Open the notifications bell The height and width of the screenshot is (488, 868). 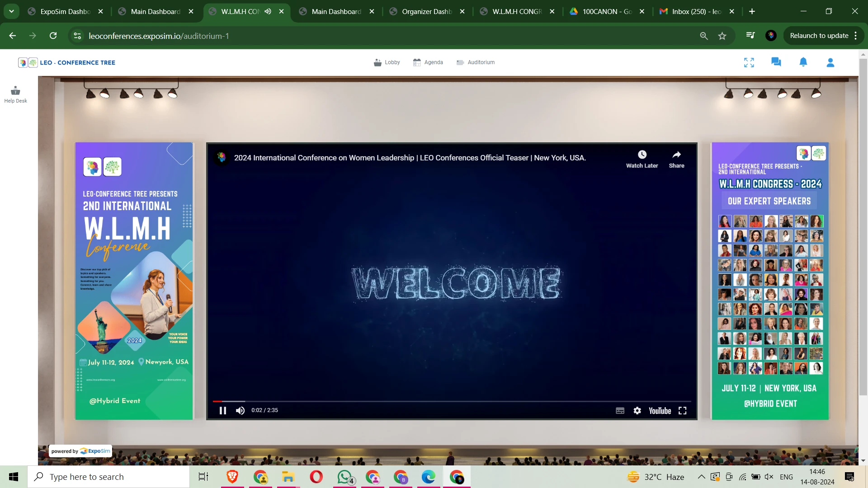pyautogui.click(x=803, y=62)
